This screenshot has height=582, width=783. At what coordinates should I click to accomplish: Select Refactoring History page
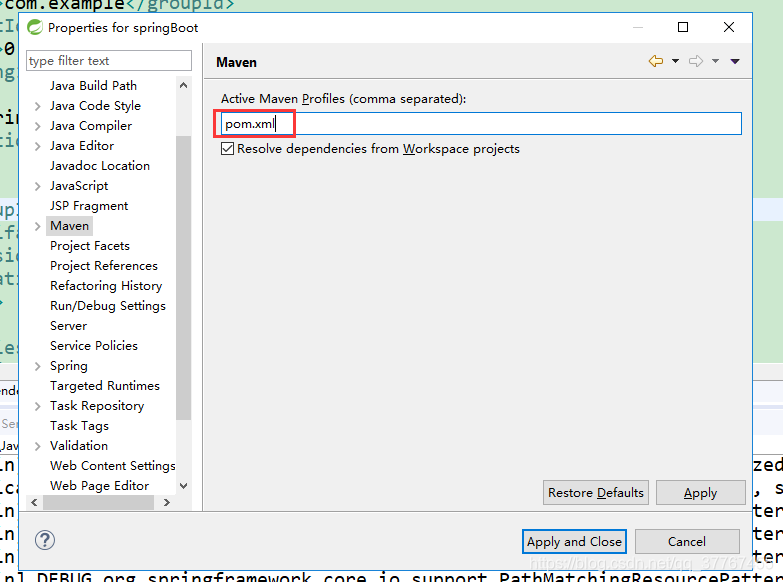point(106,285)
